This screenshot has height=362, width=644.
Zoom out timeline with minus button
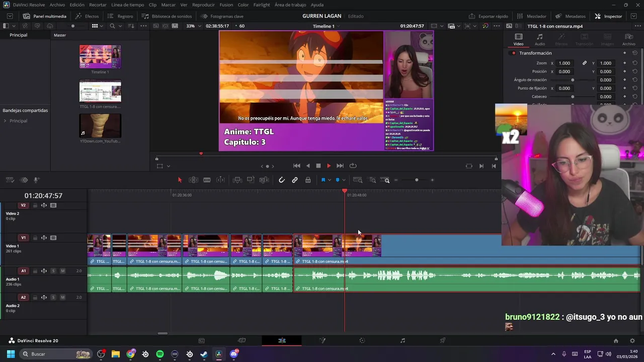pos(396,180)
